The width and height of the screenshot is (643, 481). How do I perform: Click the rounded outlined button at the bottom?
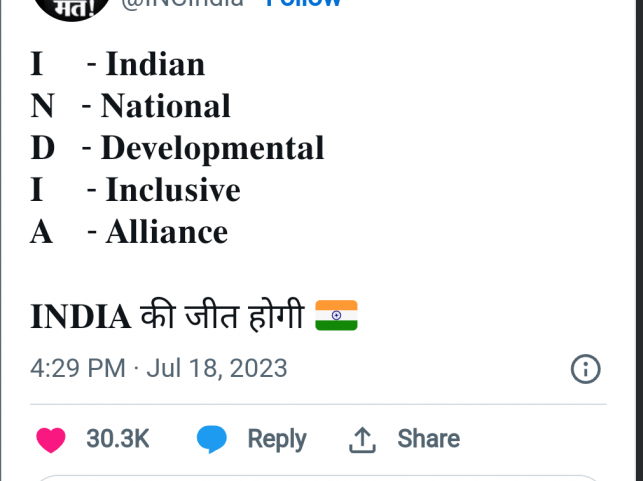click(318, 477)
